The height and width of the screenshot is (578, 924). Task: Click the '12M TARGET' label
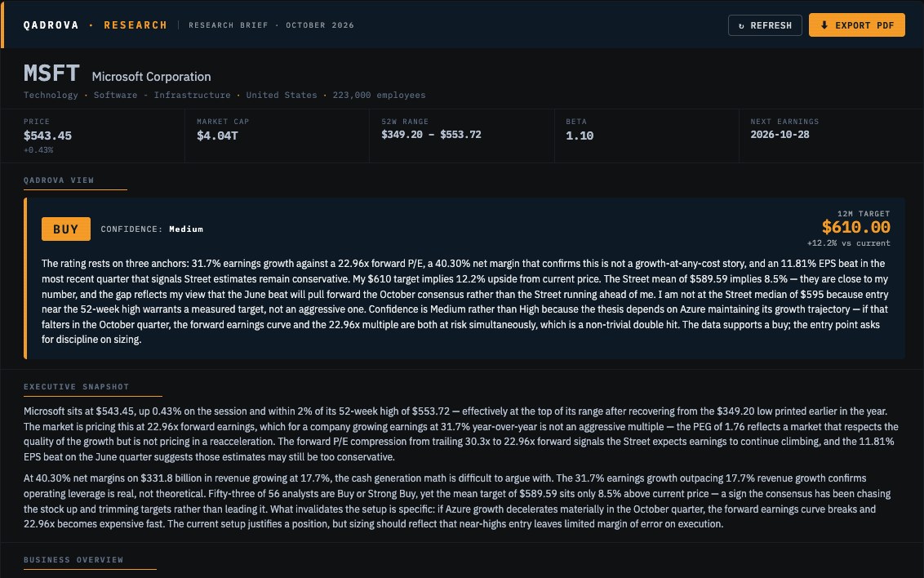tap(864, 214)
